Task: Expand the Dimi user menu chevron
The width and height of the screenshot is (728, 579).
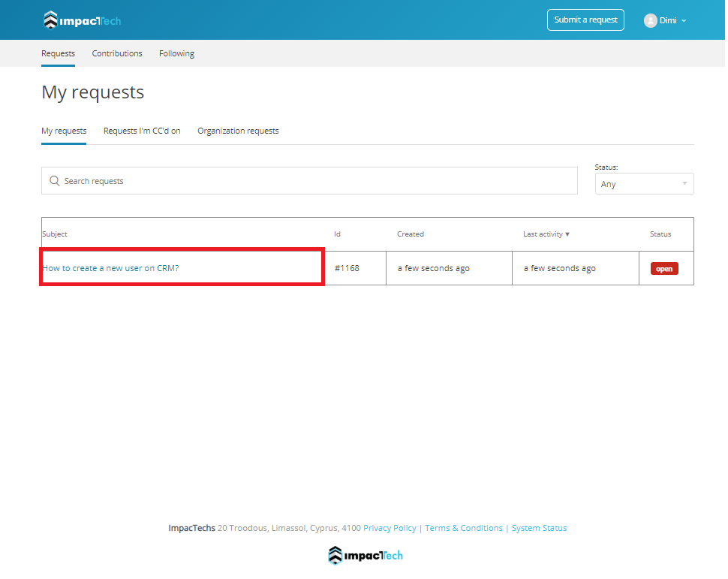Action: (x=684, y=21)
